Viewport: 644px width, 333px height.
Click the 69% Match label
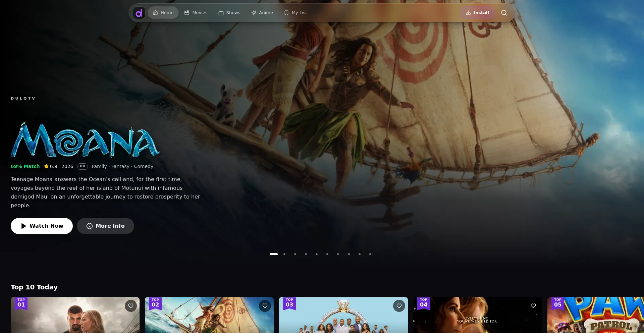pos(25,166)
